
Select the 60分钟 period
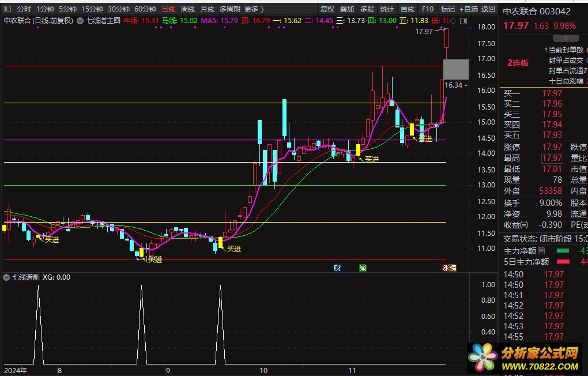[145, 9]
